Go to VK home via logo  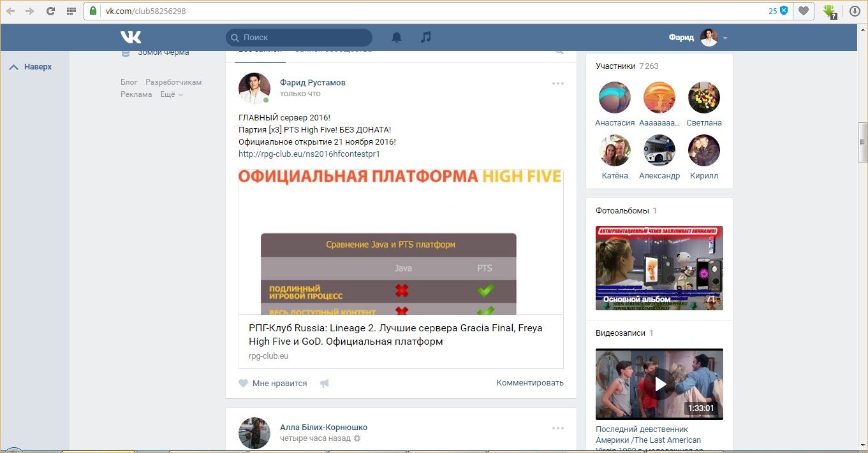pos(131,37)
